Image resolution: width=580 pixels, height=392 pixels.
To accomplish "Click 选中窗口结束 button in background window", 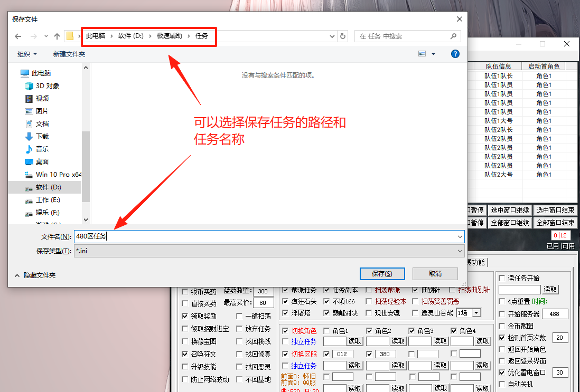I will click(555, 210).
